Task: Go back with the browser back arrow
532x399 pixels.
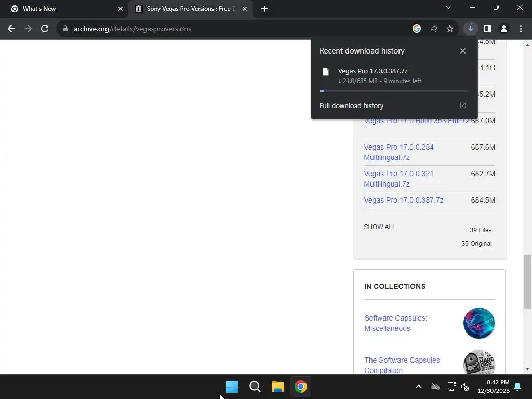Action: coord(11,29)
